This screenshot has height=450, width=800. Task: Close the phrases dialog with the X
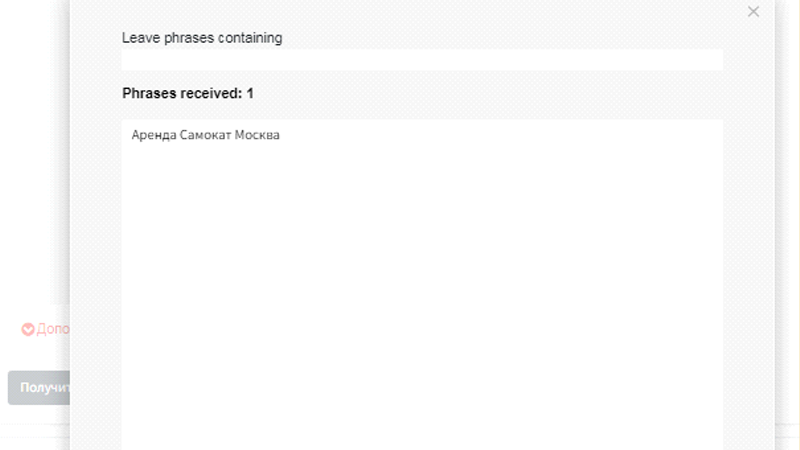click(754, 12)
